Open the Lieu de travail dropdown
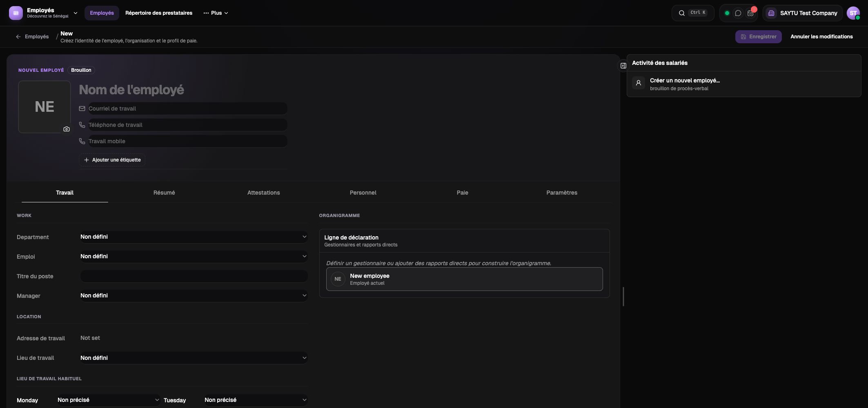Screen dimensions: 868x408 tap(194, 358)
